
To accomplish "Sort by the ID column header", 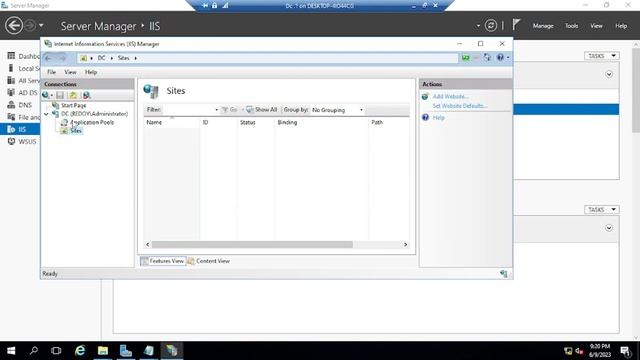I will 205,122.
